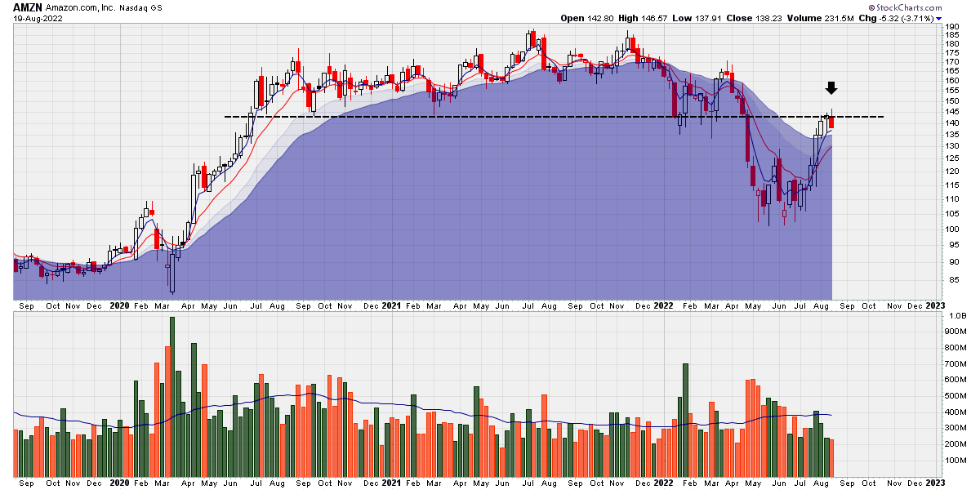Open the blue dropdown arrow after Chg value
The height and width of the screenshot is (490, 980).
(939, 18)
